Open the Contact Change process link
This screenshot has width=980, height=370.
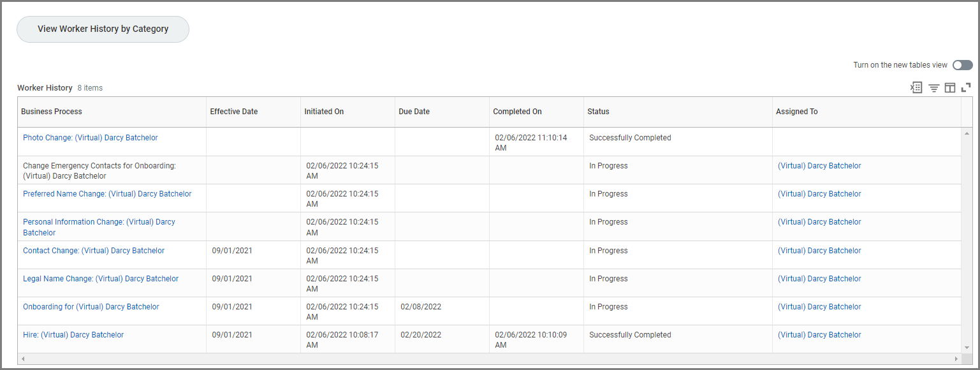tap(94, 251)
